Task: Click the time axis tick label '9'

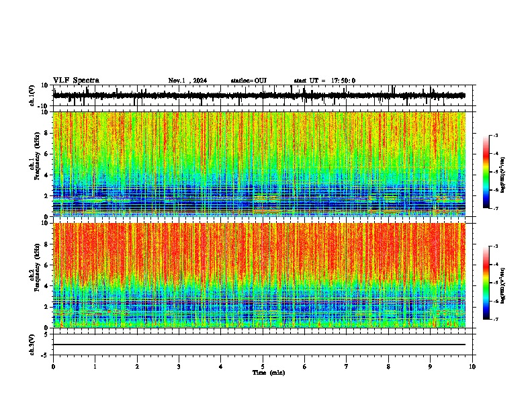Action: (430, 367)
